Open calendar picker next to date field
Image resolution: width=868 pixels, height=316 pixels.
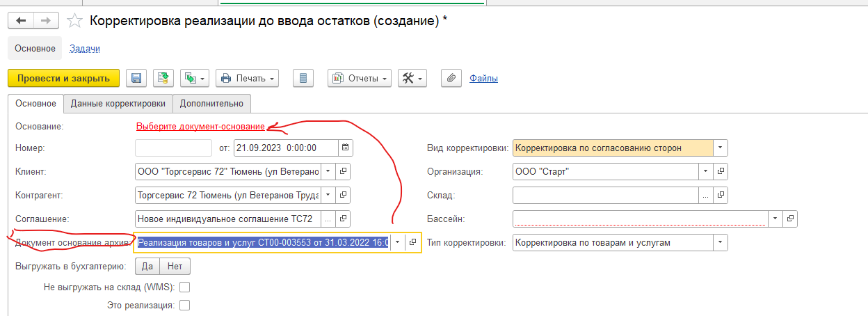tap(346, 148)
